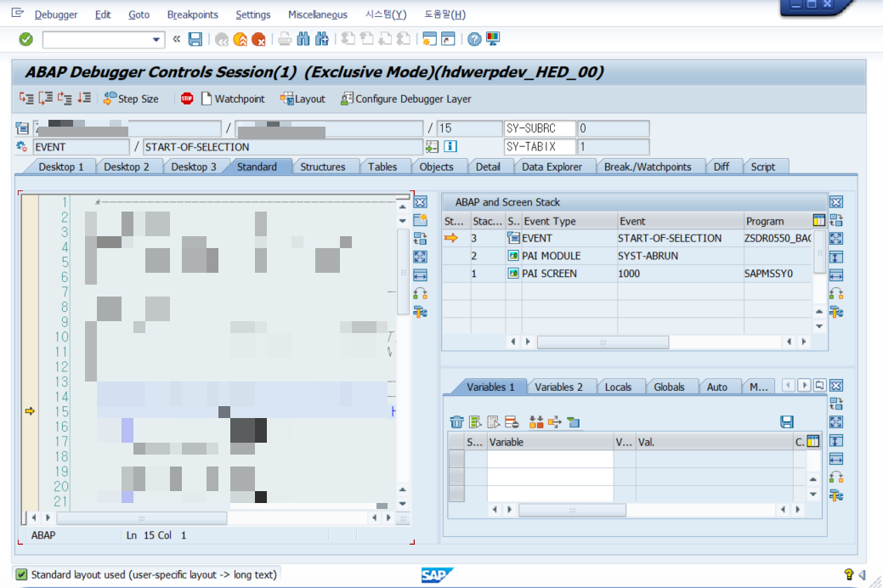883x588 pixels.
Task: Expand the SAP GUI menu icon at top left
Action: click(18, 13)
